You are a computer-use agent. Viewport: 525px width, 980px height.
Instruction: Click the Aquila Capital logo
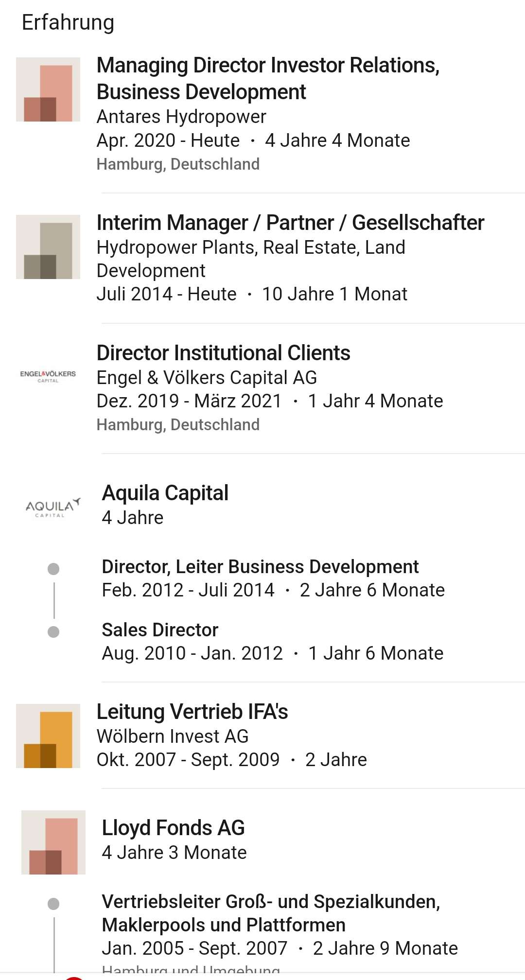point(52,507)
